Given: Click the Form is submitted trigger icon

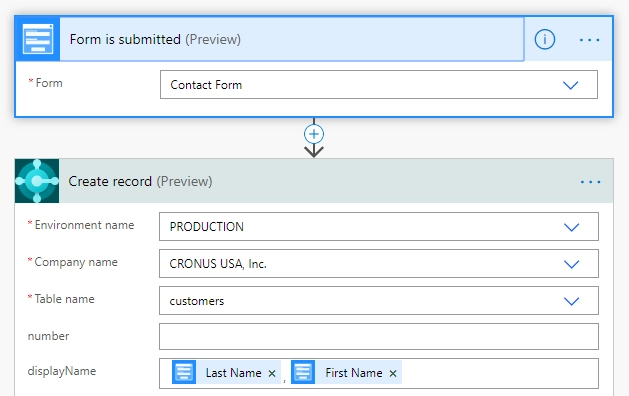Looking at the screenshot, I should [38, 39].
